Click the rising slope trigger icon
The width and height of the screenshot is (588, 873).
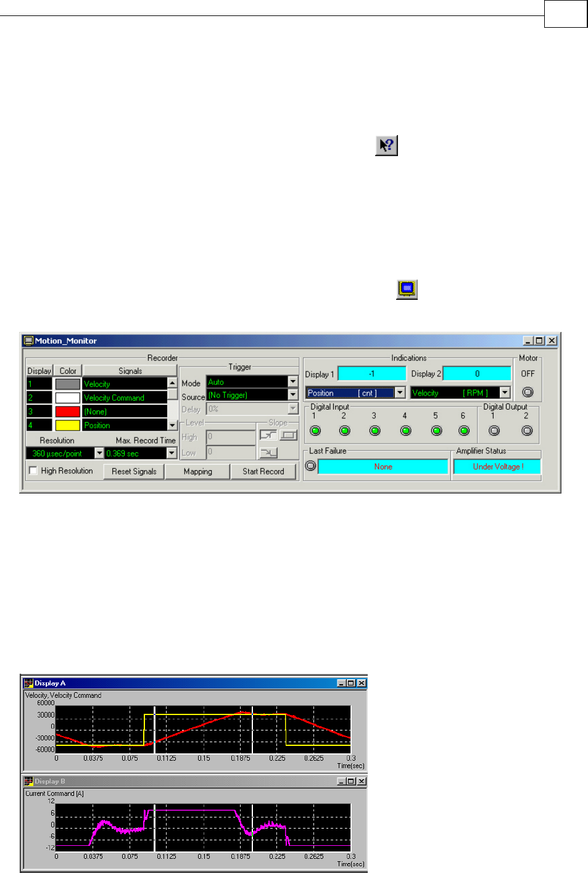pyautogui.click(x=268, y=435)
